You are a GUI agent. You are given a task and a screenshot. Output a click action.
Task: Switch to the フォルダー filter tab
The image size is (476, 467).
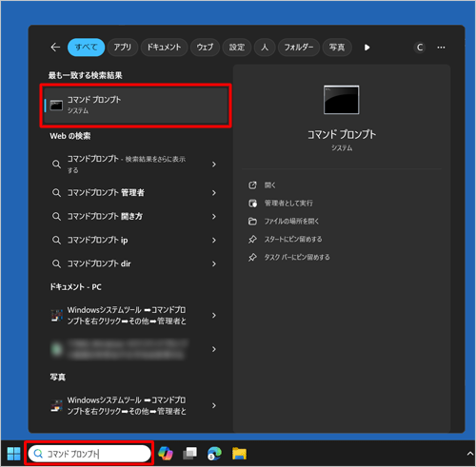click(299, 48)
